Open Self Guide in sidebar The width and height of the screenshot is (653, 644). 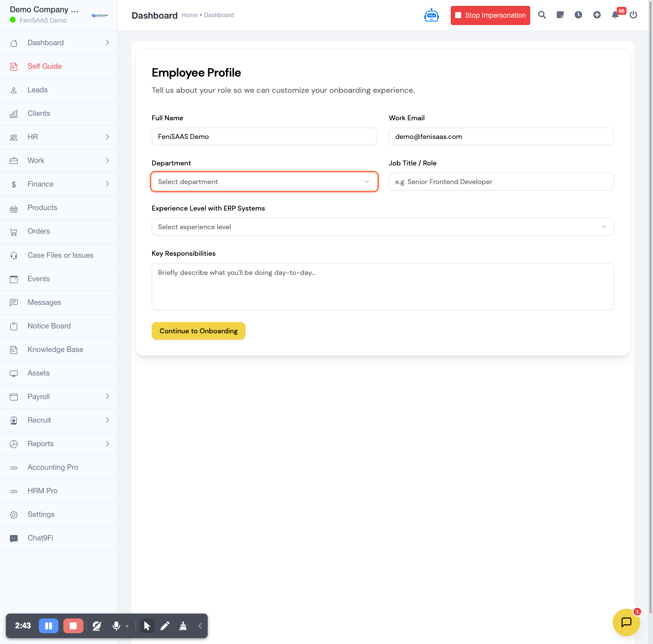[x=45, y=66]
